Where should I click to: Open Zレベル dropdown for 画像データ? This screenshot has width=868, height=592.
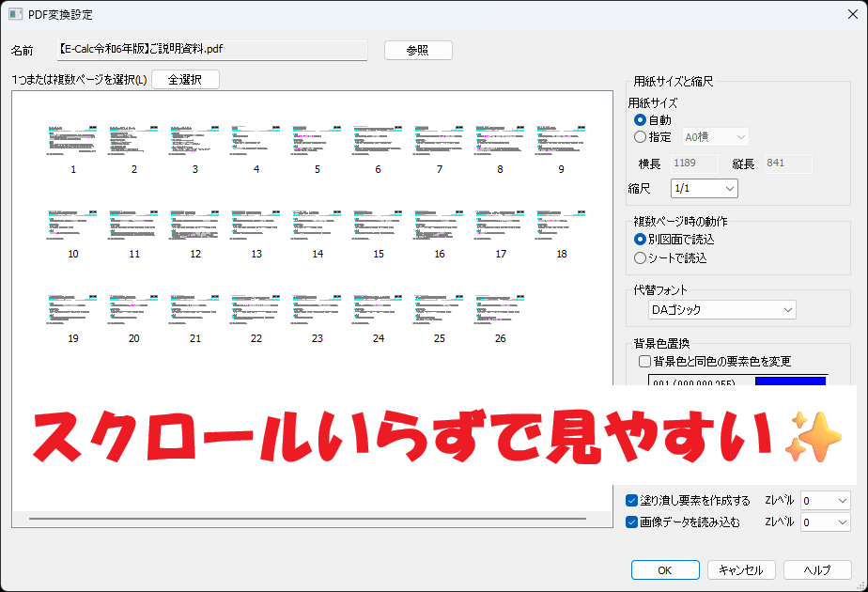coord(826,522)
